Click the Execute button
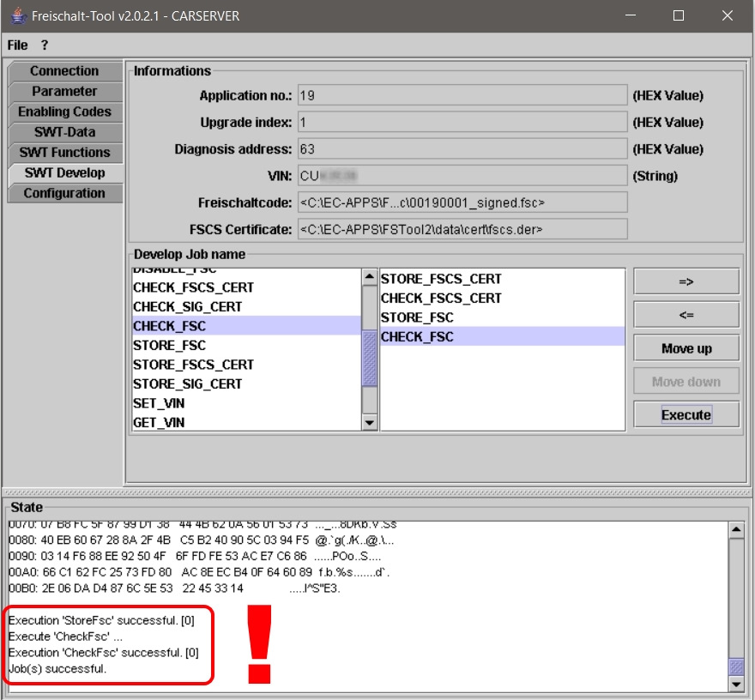Viewport: 755px width, 700px height. pos(686,414)
